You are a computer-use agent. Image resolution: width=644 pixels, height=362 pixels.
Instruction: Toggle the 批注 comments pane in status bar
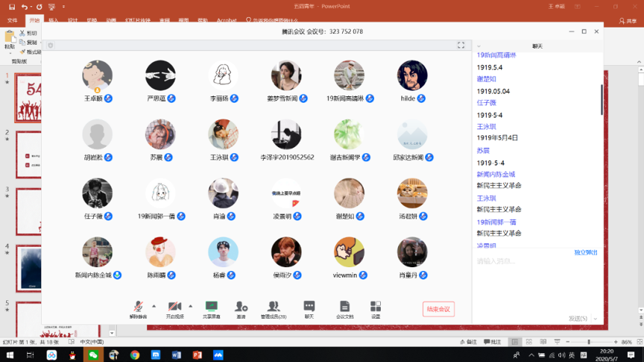492,342
